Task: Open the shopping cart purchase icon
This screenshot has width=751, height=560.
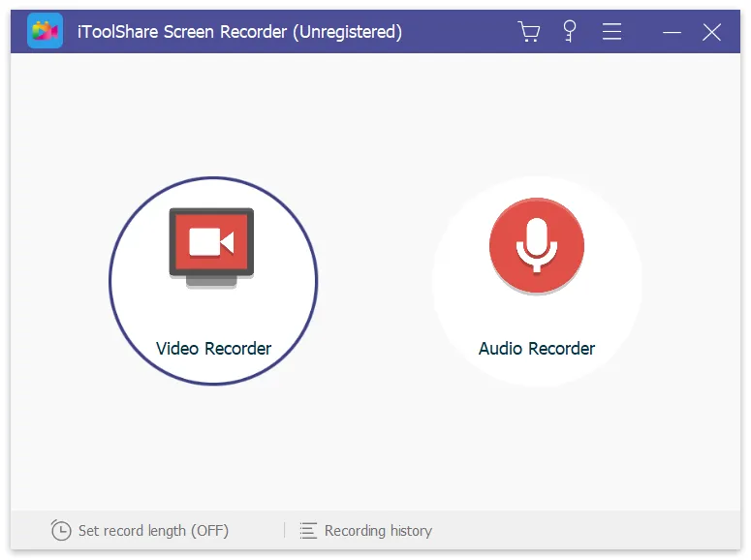Action: [x=529, y=32]
